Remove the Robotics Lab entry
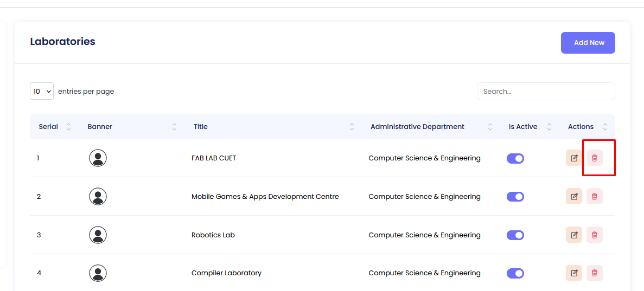The width and height of the screenshot is (644, 291). (x=595, y=235)
